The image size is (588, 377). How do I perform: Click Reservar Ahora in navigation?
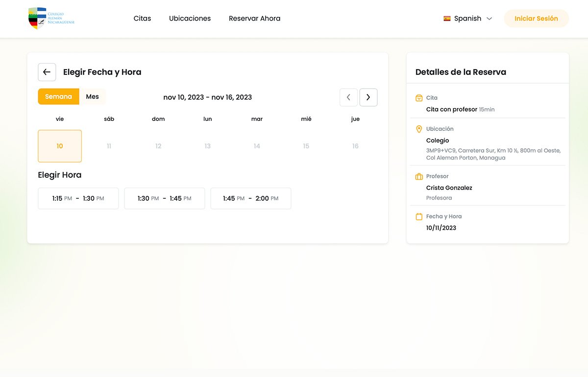coord(254,19)
